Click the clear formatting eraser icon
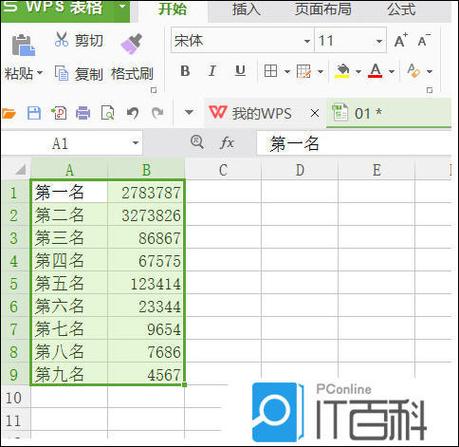The image size is (459, 447). (414, 71)
